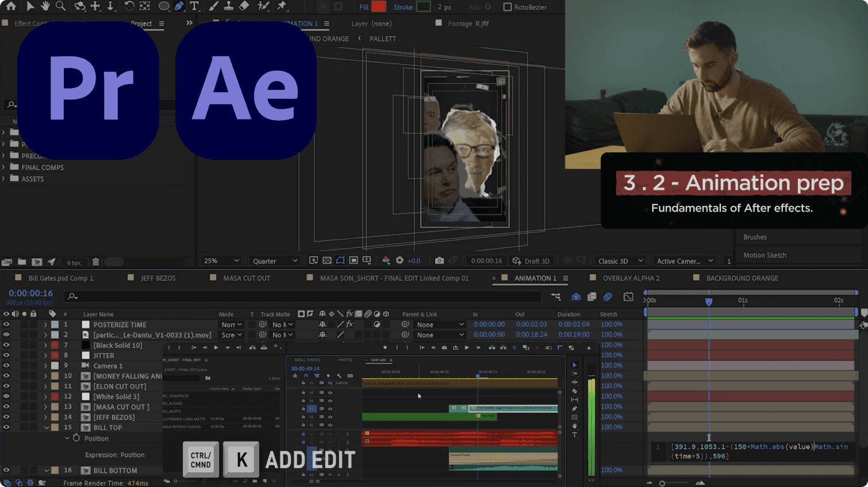Click the composition mini-flowchart icon
The image size is (868, 487).
[556, 297]
